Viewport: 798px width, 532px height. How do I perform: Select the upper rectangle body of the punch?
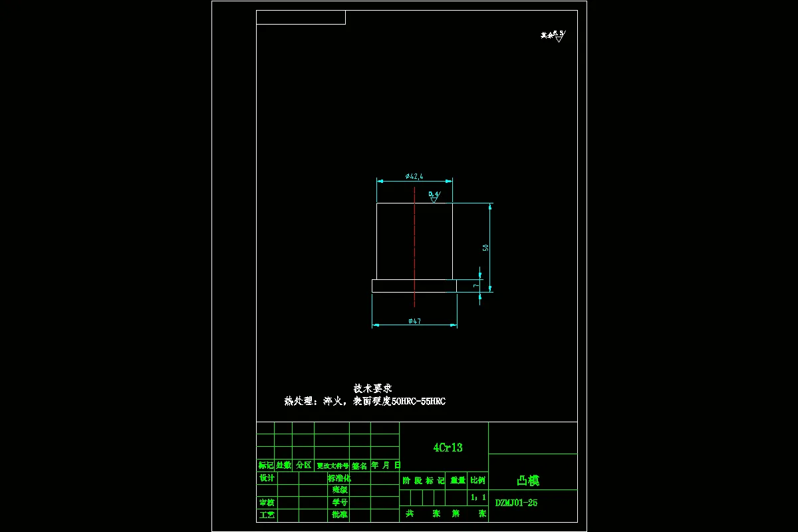coord(414,241)
